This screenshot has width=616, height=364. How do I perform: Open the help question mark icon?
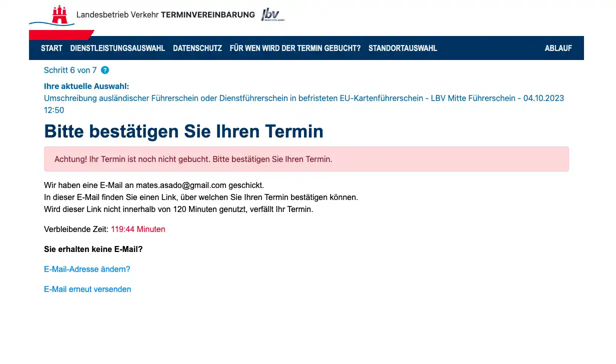click(x=105, y=70)
